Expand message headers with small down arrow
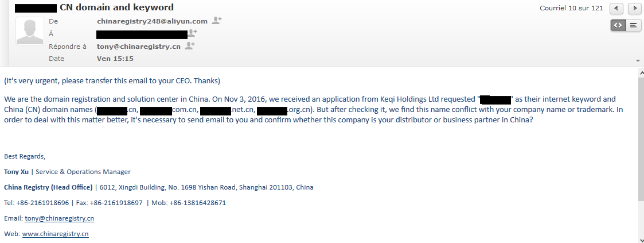Image resolution: width=644 pixels, height=243 pixels. (x=638, y=61)
